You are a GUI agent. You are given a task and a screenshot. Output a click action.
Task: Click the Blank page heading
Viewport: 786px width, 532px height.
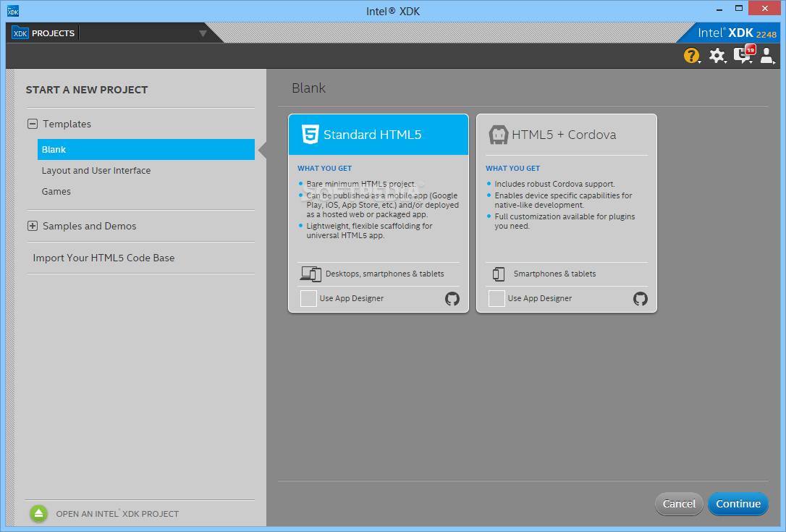tap(308, 88)
